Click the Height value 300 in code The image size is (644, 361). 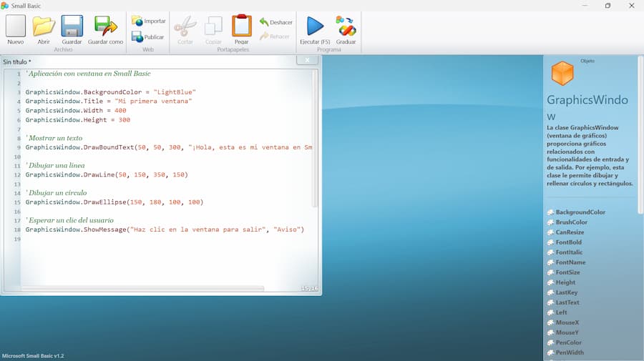pos(124,120)
